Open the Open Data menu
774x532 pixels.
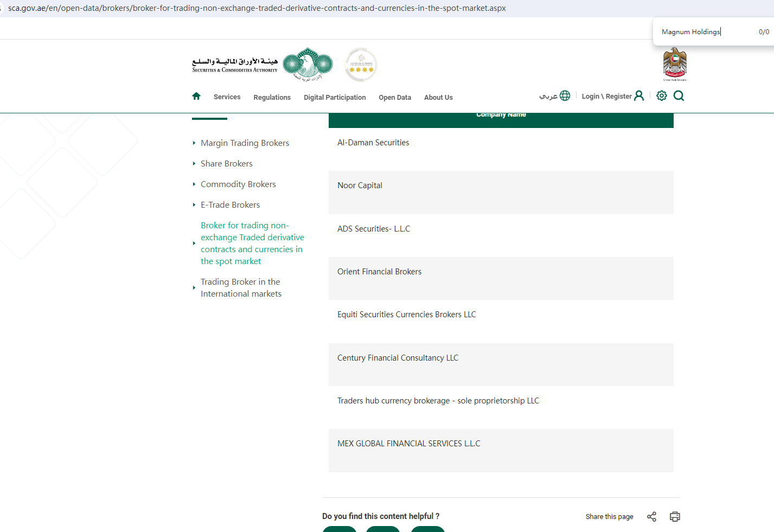(x=395, y=98)
